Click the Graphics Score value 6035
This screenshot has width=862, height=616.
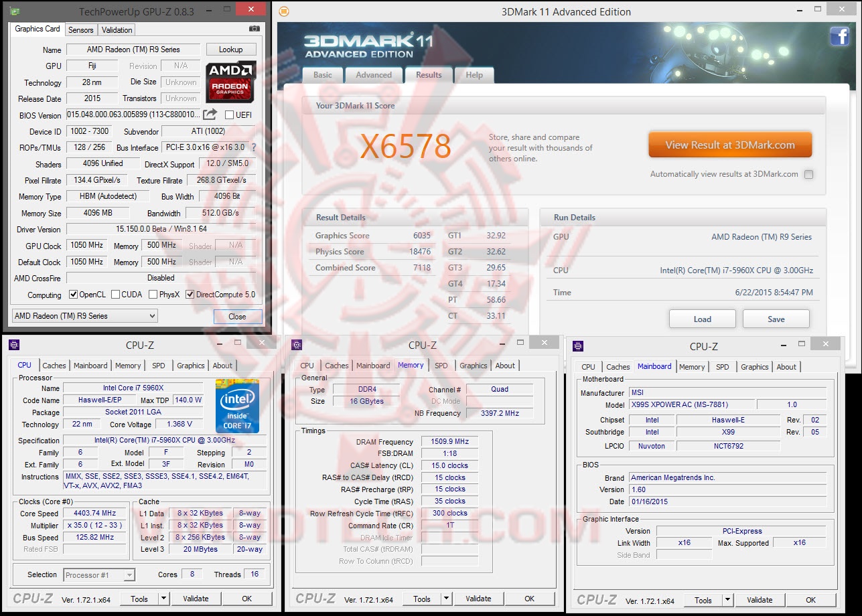pos(422,236)
